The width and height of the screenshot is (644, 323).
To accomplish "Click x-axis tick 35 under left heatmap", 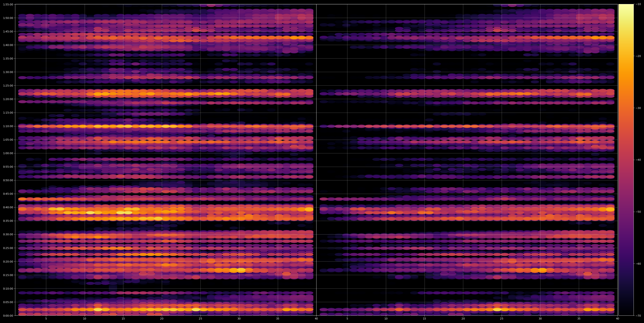I will [278, 319].
